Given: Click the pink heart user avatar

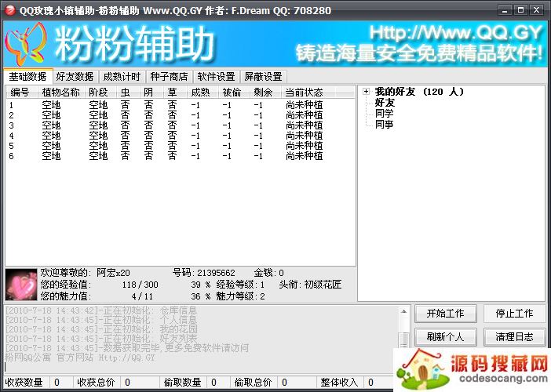Looking at the screenshot, I should point(21,285).
